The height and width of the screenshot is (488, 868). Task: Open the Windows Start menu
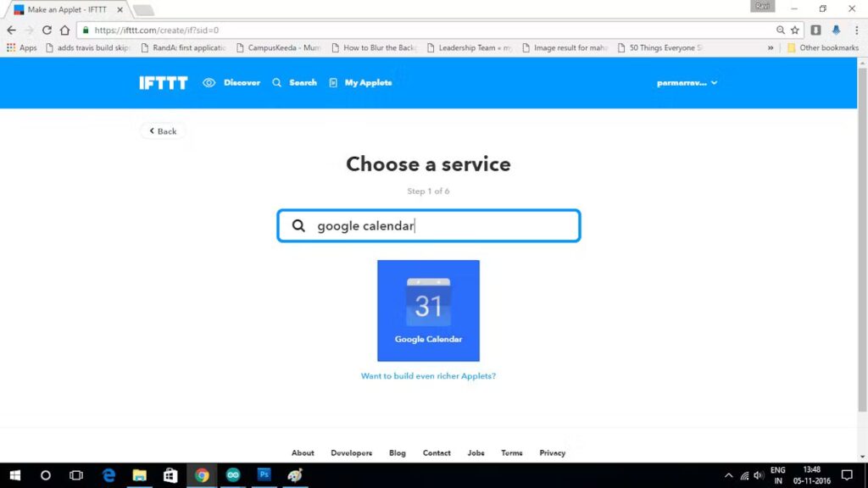coord(15,475)
